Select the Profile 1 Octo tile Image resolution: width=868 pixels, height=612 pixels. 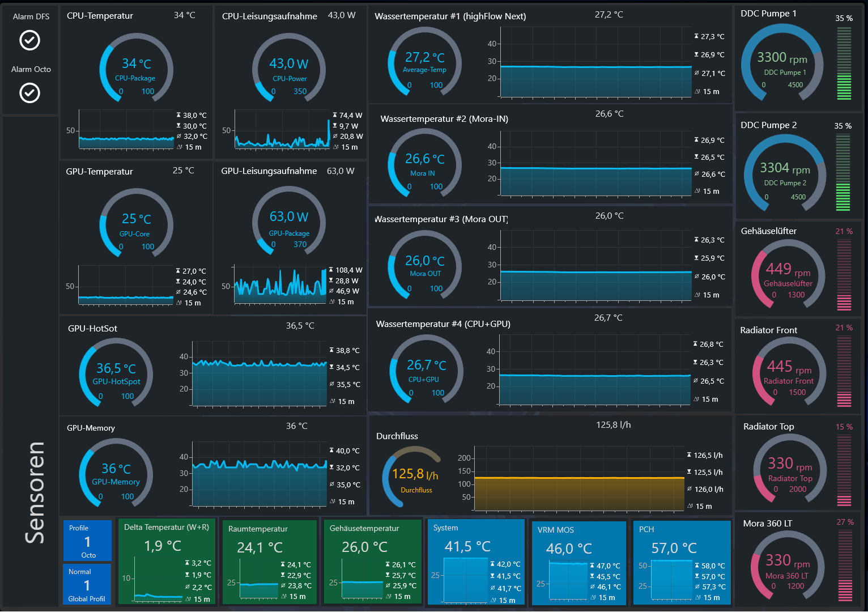click(x=87, y=541)
